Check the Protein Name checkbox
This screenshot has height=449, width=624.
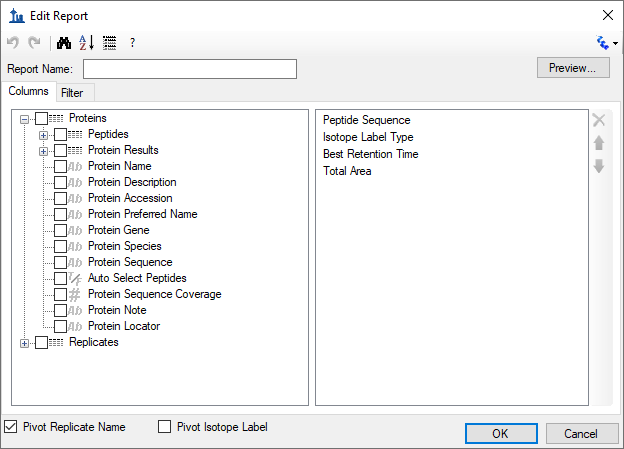click(x=60, y=166)
